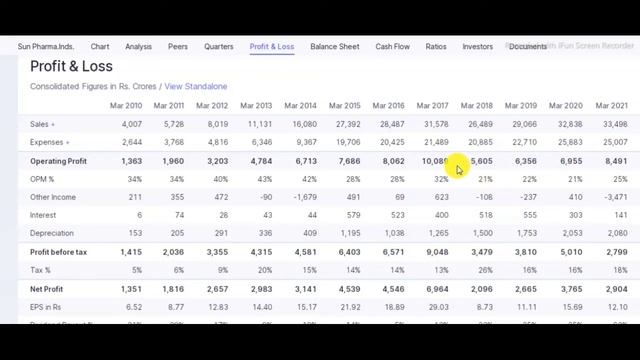Click EPS value 29.03

438,307
